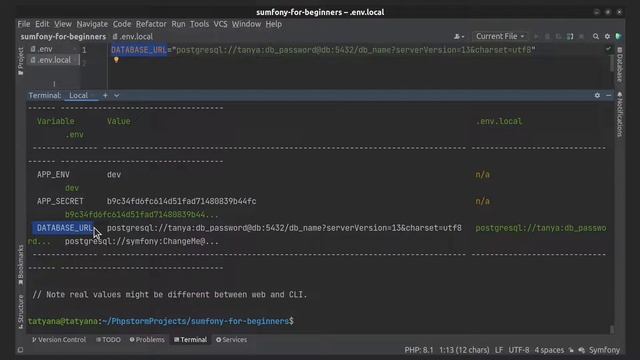Open the Navigate menu
Viewport: 640px width, 360px height.
tap(92, 24)
